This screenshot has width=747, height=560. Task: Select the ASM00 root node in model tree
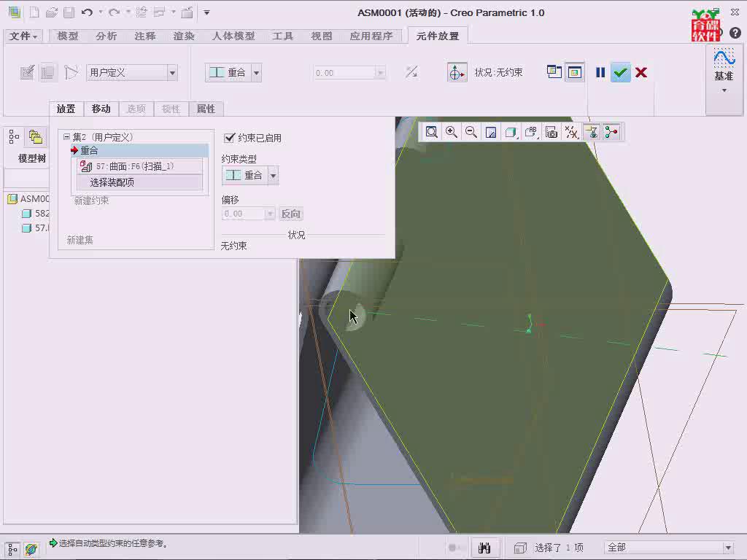pos(29,198)
